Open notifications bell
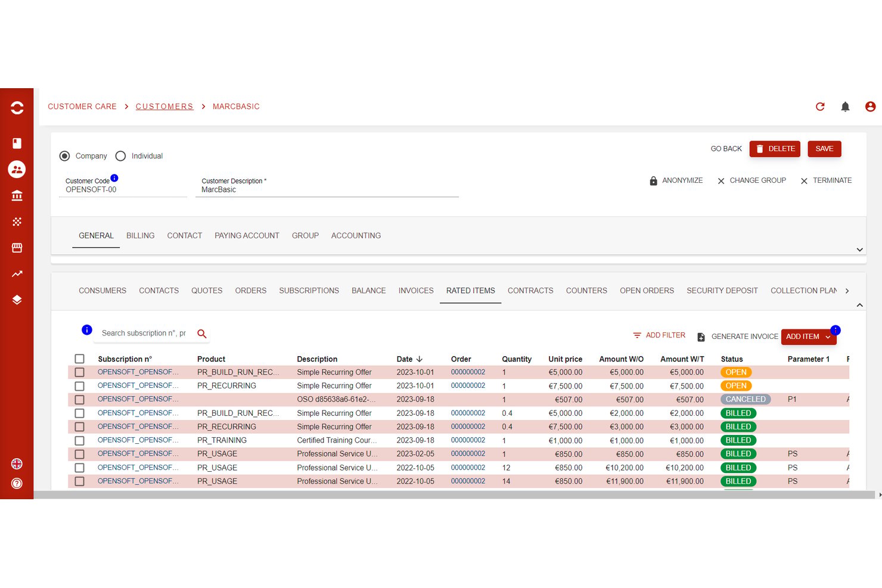Screen dimensions: 882x588 click(x=845, y=107)
